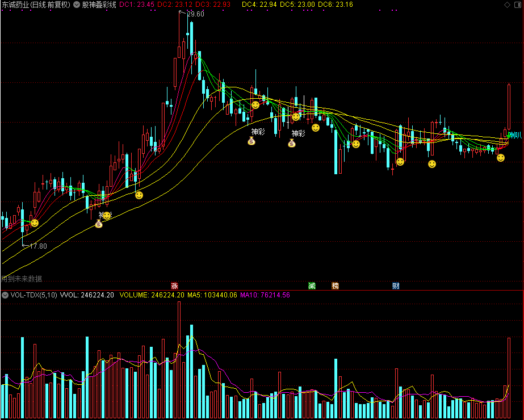Open the dropdown arrow beside 股神叠彩线
Screen dimensions: 524x420
77,5
